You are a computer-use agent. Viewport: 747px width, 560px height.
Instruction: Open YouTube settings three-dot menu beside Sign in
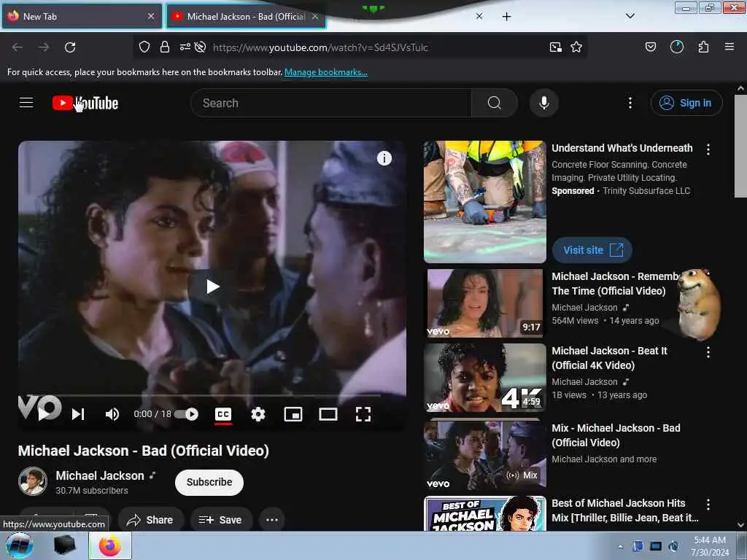630,103
